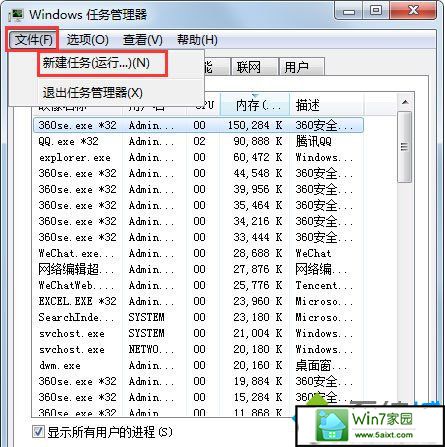
Task: Choose 退出任务管理器(X) menu entry
Action: pos(93,92)
